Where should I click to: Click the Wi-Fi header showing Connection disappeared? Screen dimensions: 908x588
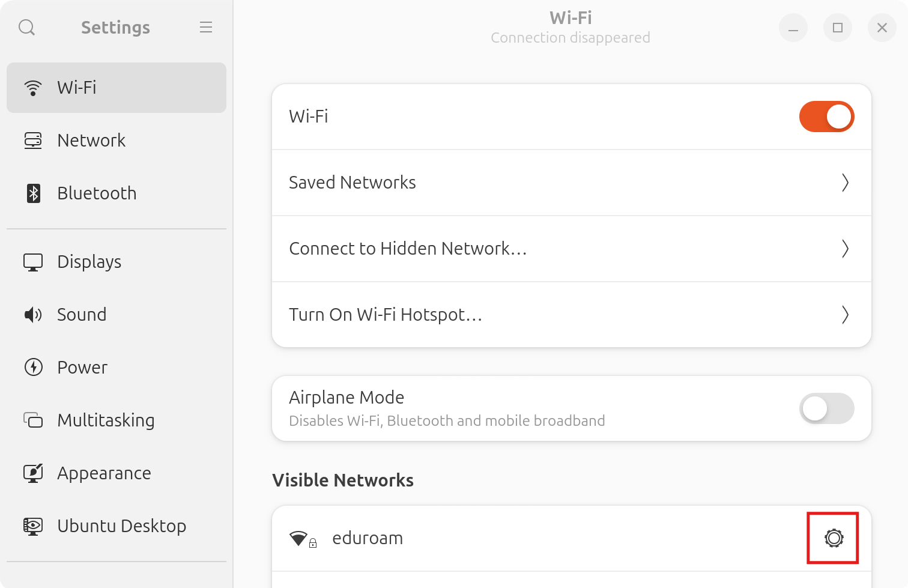click(x=570, y=26)
